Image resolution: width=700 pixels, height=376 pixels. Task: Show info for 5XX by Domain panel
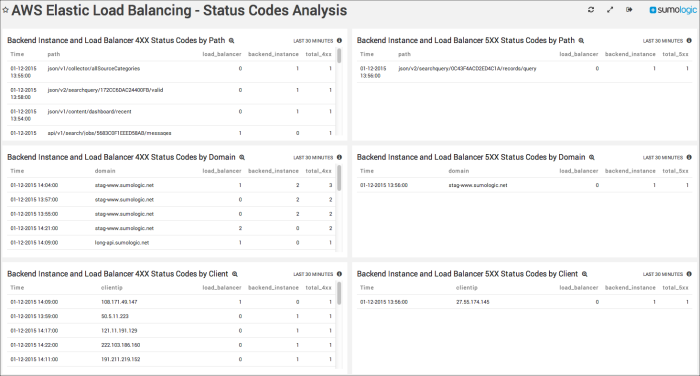point(689,158)
